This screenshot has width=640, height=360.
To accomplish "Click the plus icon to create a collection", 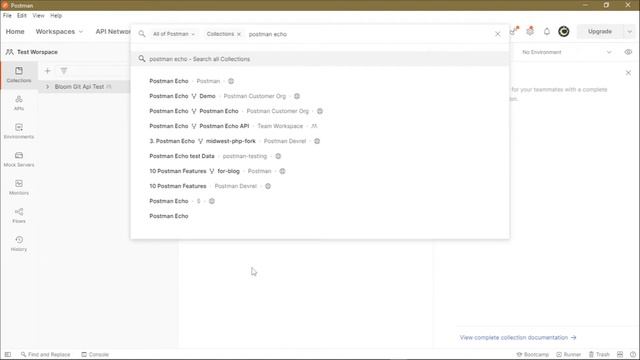I will pyautogui.click(x=47, y=71).
